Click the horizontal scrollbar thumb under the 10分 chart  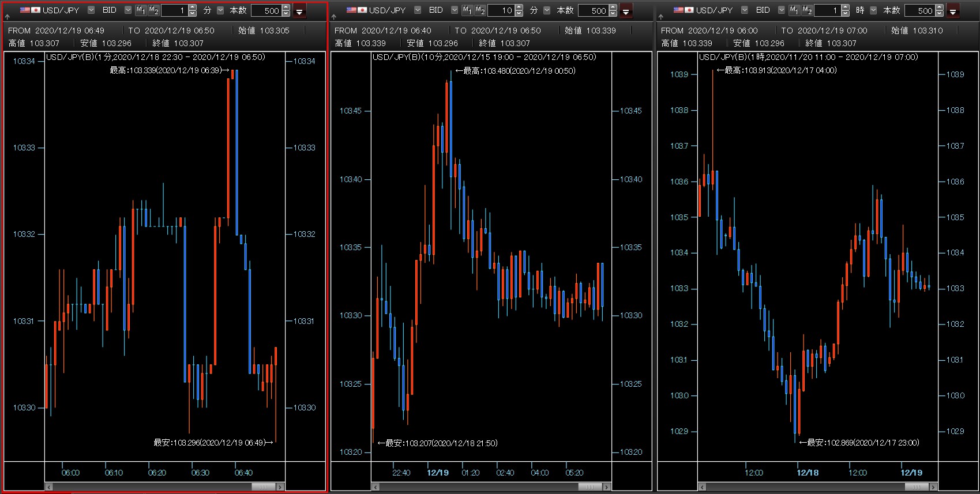tap(589, 487)
